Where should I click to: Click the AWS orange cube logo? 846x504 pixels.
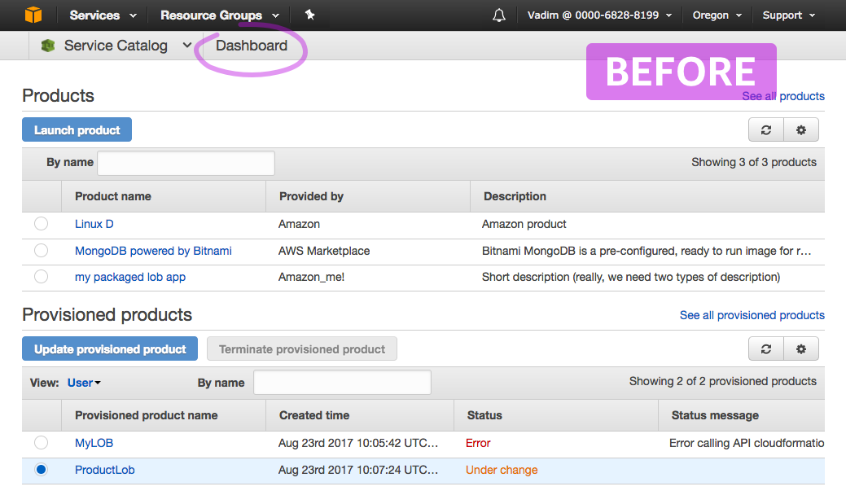[x=33, y=15]
